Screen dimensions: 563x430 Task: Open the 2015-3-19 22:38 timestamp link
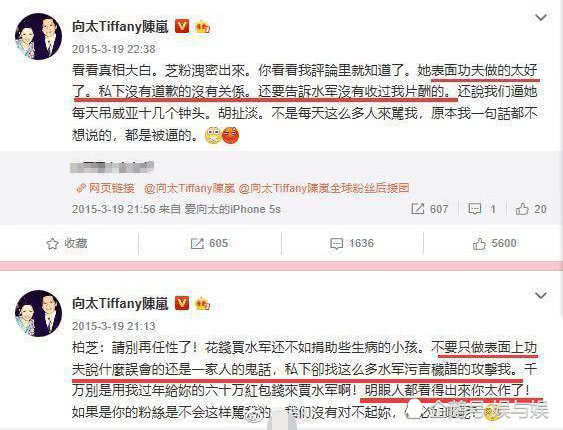113,49
